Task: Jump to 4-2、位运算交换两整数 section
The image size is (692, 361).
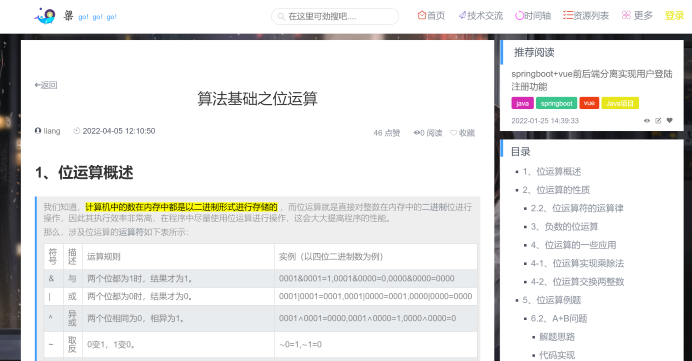Action: point(577,282)
